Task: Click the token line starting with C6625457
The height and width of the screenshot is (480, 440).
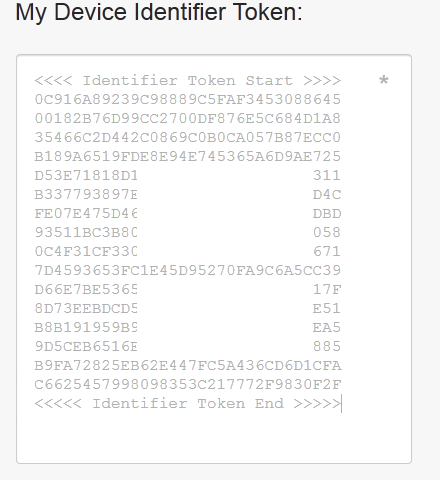Action: click(188, 385)
